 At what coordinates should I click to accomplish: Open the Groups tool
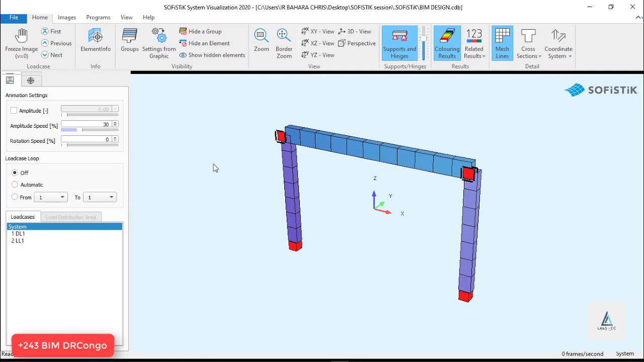point(129,40)
